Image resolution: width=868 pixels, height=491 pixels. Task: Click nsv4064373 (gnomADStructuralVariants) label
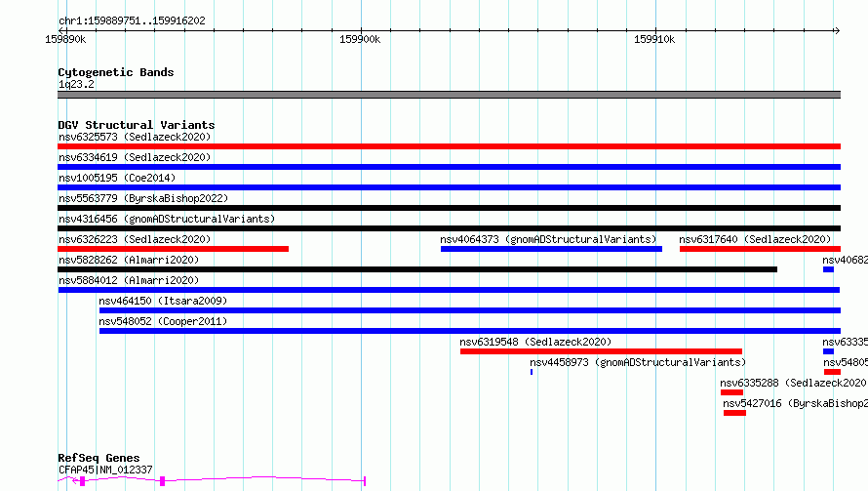pyautogui.click(x=548, y=239)
